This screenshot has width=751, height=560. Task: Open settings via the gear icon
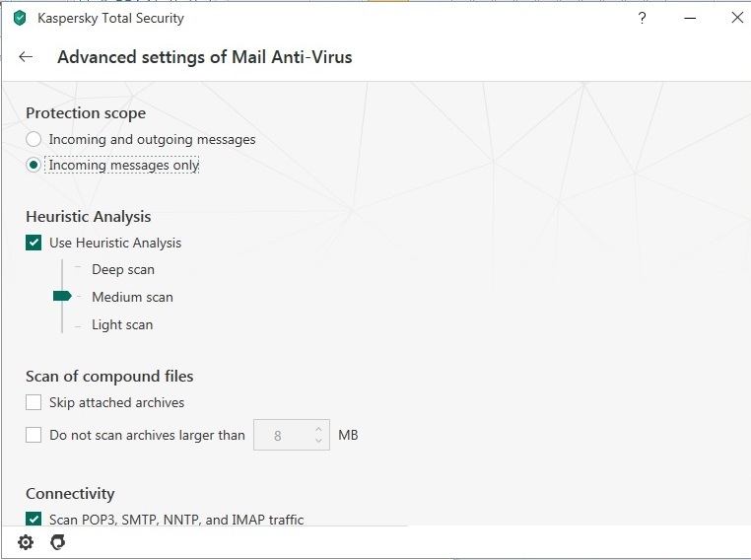[26, 542]
